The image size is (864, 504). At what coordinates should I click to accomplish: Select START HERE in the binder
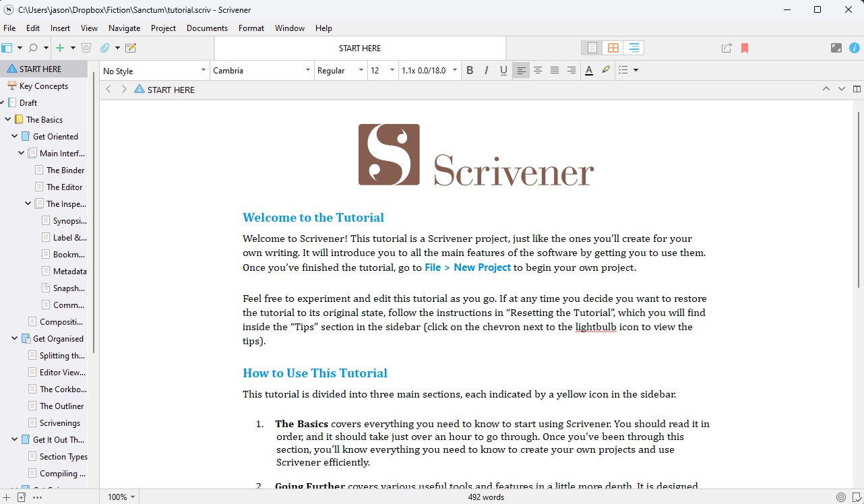(44, 69)
